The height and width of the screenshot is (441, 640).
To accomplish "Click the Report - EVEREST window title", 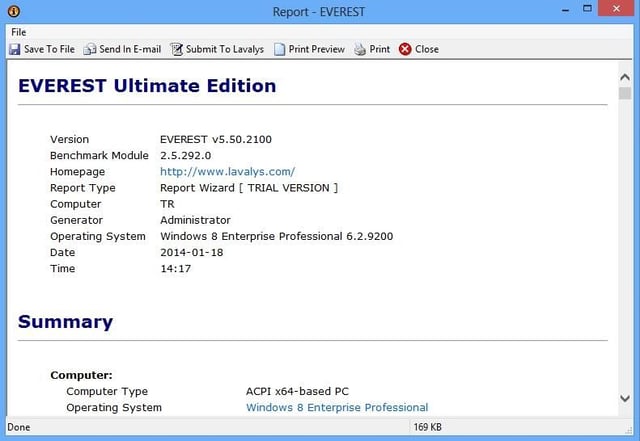I will click(x=319, y=12).
